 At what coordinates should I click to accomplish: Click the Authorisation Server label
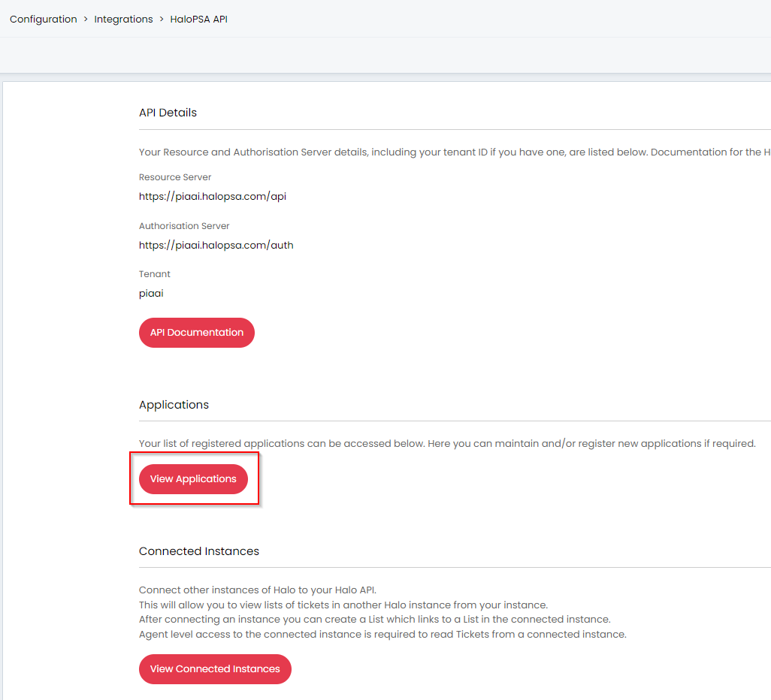[184, 225]
